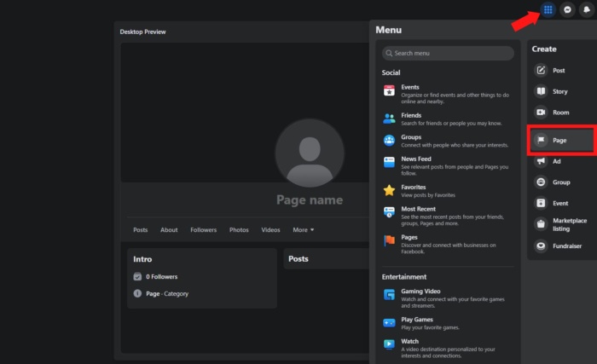Choose Ad label in Create panel

click(557, 161)
